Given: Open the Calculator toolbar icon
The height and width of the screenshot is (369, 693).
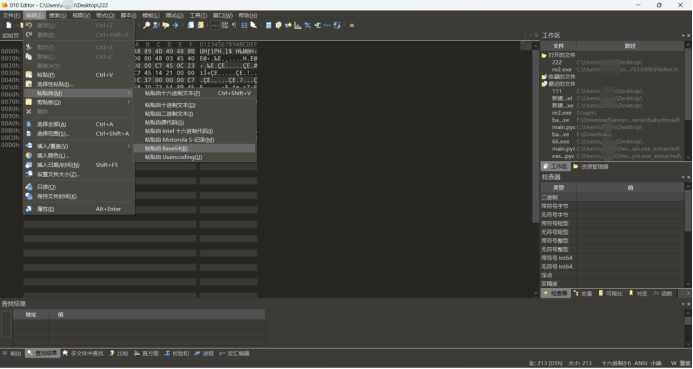Looking at the screenshot, I should [x=269, y=25].
